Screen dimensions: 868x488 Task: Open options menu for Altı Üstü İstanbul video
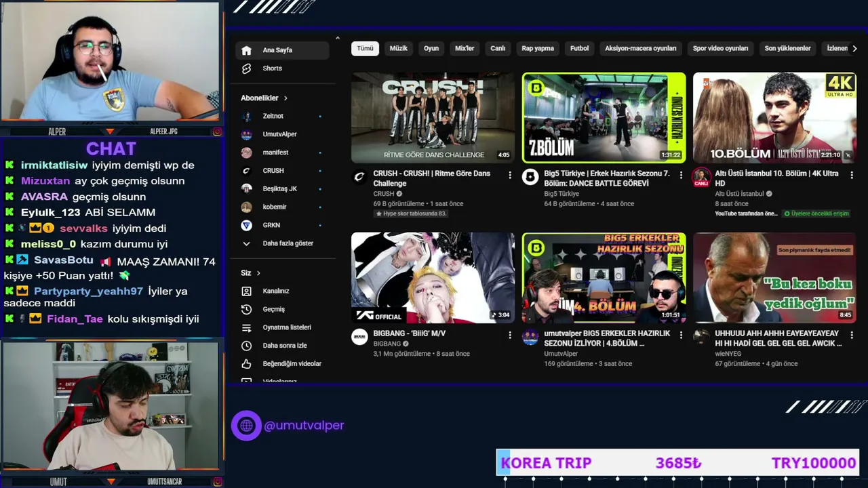(852, 175)
